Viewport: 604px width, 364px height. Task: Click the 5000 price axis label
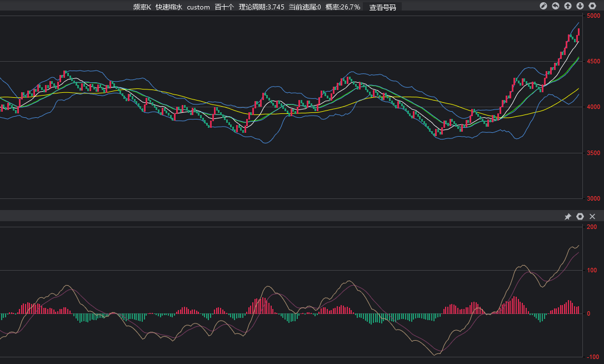click(593, 16)
